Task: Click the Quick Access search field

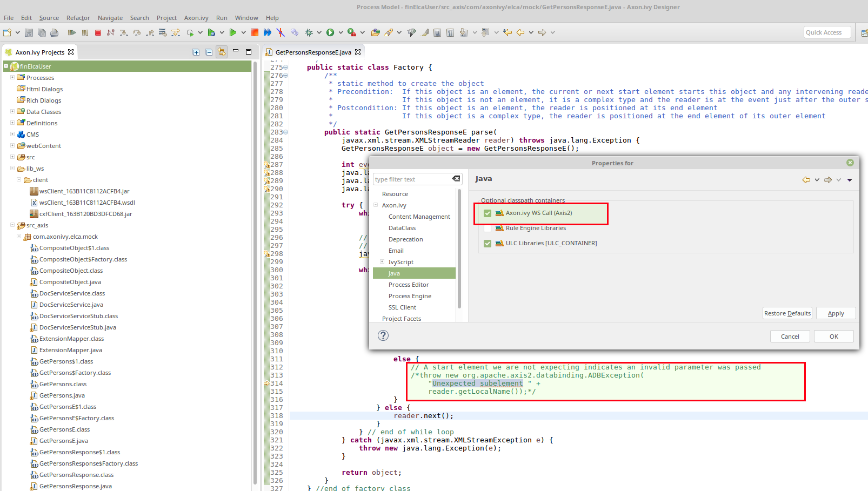Action: (x=827, y=32)
